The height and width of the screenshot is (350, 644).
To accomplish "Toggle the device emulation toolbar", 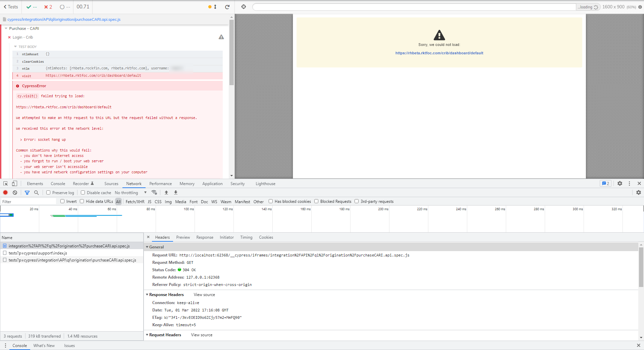I will 14,183.
